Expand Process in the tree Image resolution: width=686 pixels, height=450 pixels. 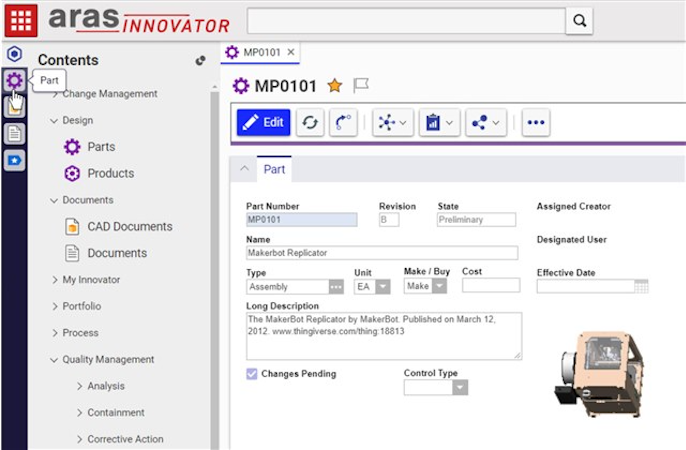point(55,333)
